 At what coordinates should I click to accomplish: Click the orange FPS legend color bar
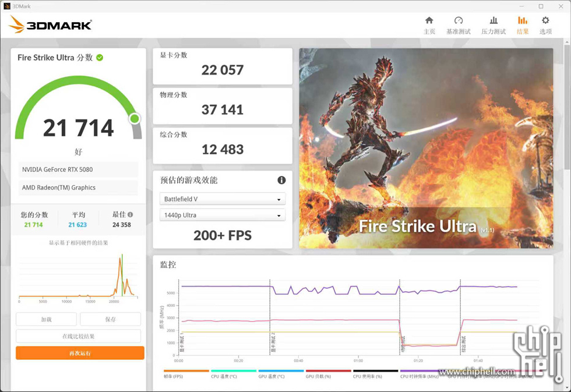pos(186,371)
